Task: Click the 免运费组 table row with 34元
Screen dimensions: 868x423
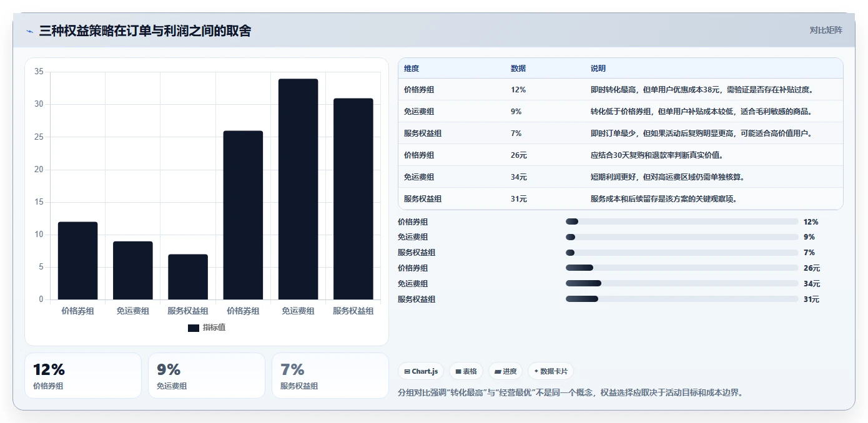Action: click(x=620, y=177)
